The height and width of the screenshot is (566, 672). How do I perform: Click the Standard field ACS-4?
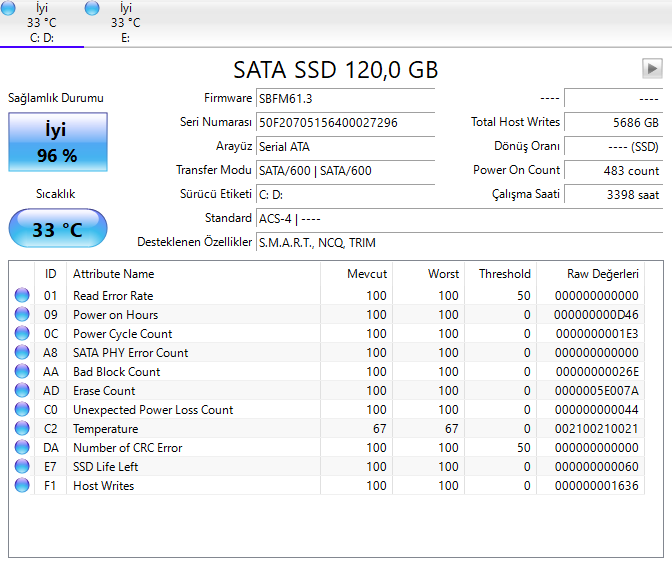tap(459, 219)
